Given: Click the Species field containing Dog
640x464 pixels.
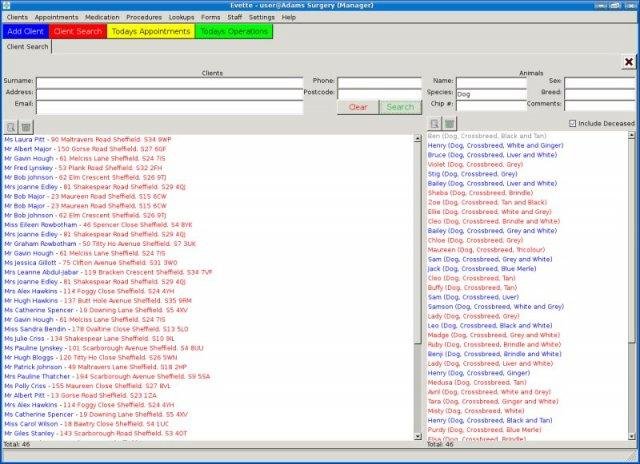Looking at the screenshot, I should (x=491, y=94).
